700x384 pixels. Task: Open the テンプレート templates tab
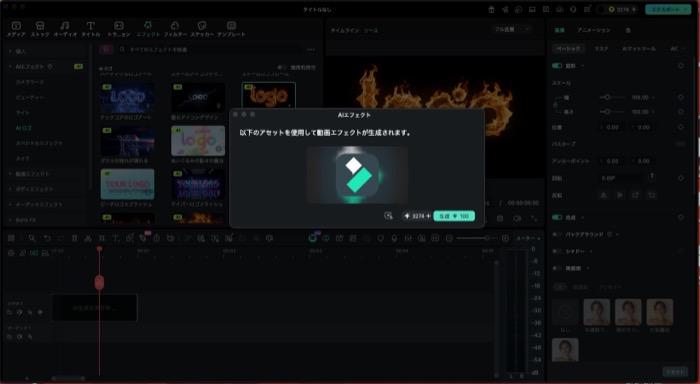coord(231,29)
